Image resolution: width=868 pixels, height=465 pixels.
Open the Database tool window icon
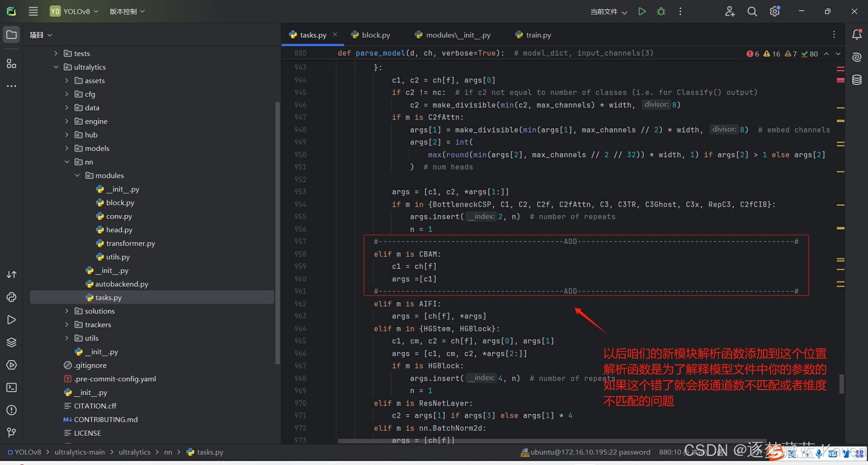point(857,80)
